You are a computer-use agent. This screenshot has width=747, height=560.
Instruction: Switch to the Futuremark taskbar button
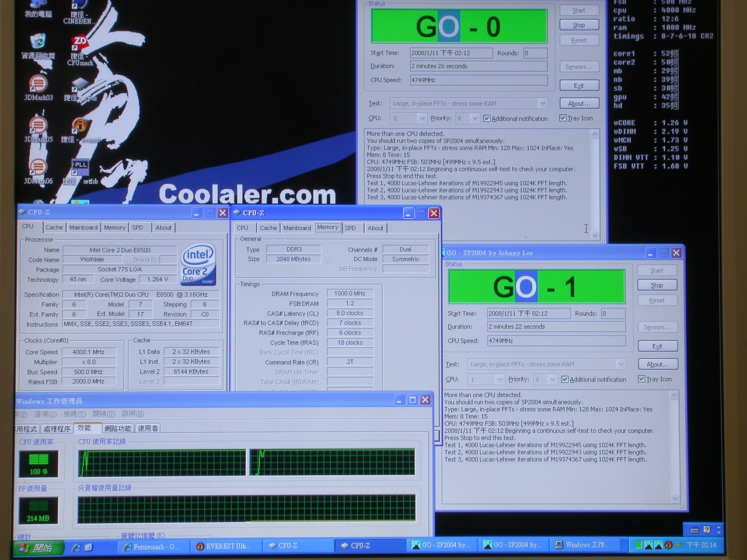(152, 547)
